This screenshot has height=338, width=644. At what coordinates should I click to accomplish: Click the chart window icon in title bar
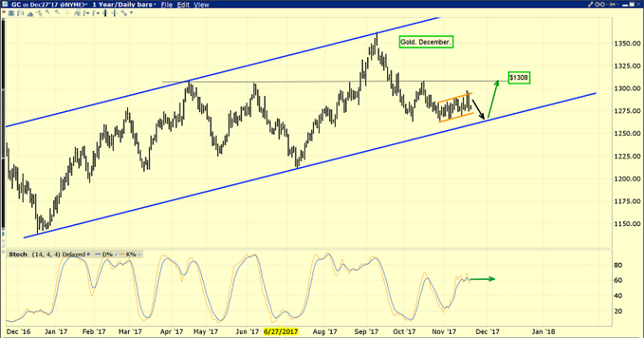coord(5,5)
